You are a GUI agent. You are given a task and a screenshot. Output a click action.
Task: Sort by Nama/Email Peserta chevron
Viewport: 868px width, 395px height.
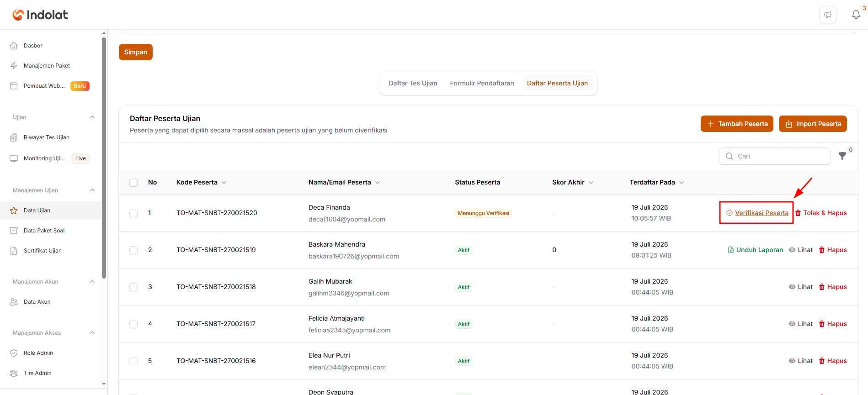pyautogui.click(x=378, y=183)
